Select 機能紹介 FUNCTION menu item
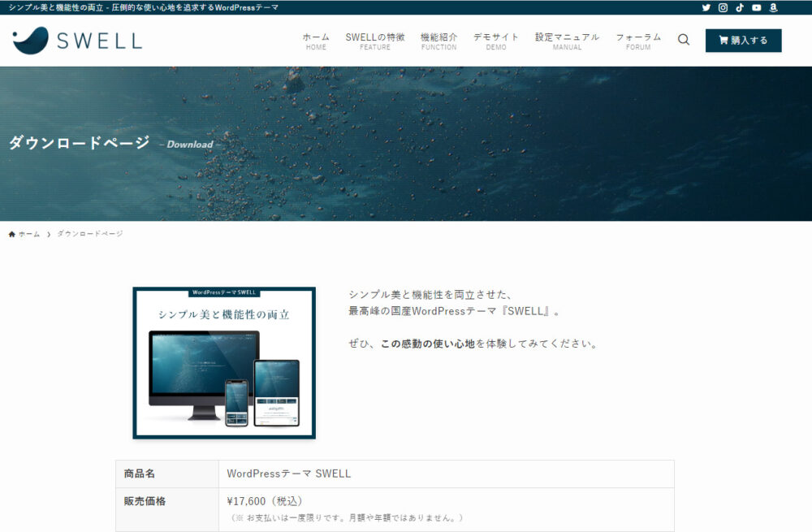The image size is (812, 532). click(x=438, y=41)
